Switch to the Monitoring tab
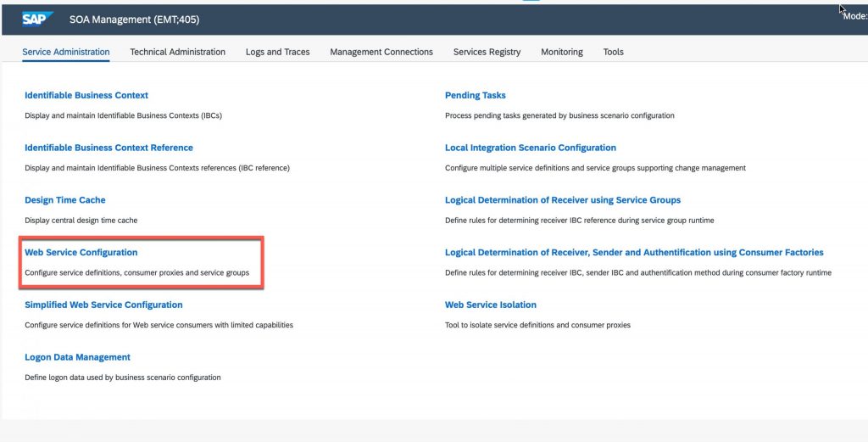Screen dimensions: 868x442 coord(562,52)
